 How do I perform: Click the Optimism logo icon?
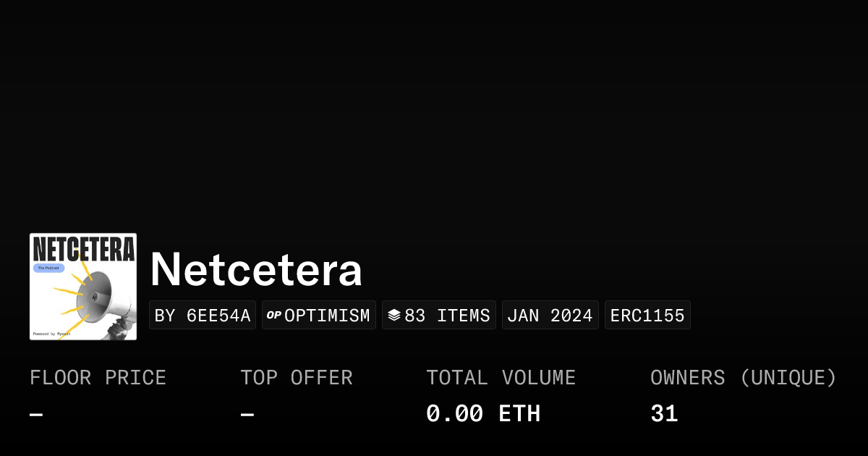click(273, 315)
